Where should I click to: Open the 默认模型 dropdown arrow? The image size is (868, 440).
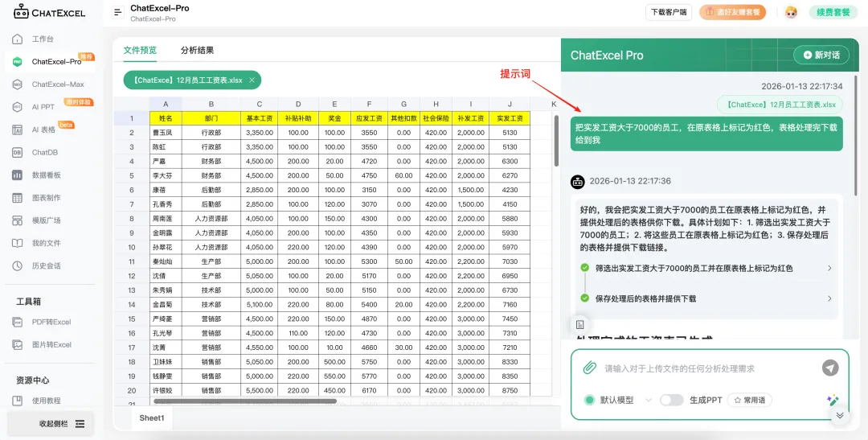649,400
